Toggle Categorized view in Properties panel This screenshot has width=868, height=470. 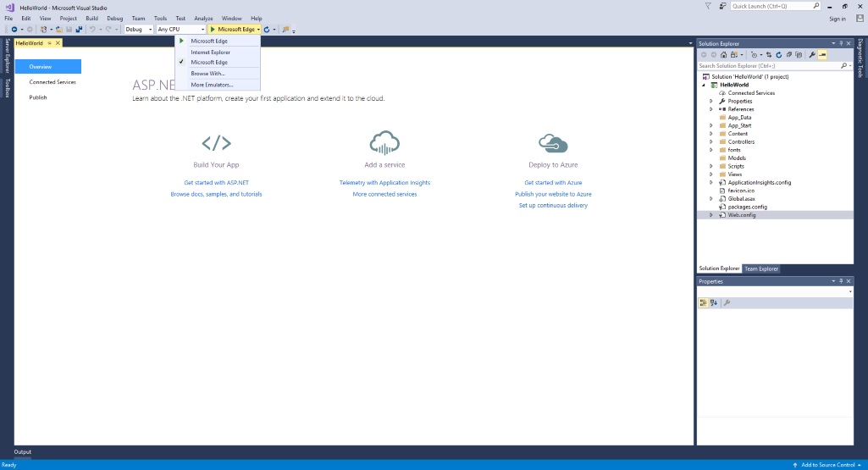click(x=704, y=302)
